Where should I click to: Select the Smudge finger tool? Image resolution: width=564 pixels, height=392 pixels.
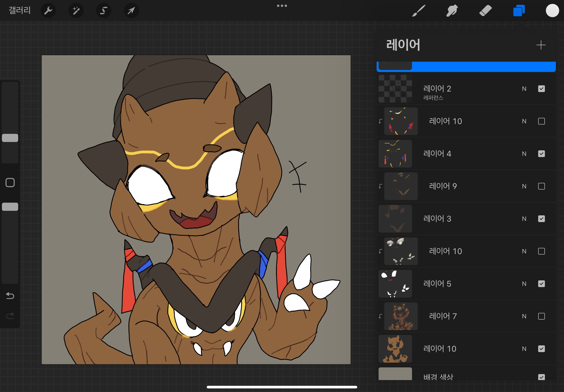click(452, 11)
